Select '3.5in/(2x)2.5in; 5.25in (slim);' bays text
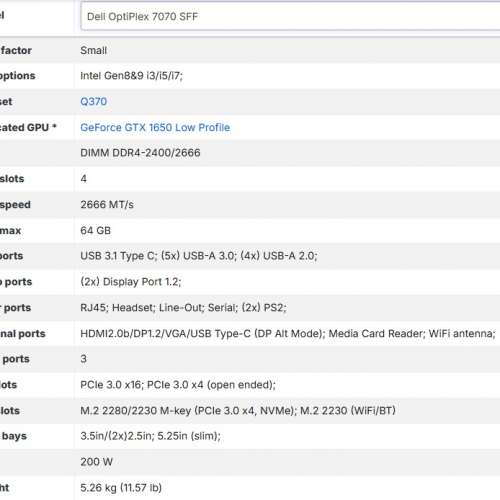500x500 pixels. pos(150,436)
